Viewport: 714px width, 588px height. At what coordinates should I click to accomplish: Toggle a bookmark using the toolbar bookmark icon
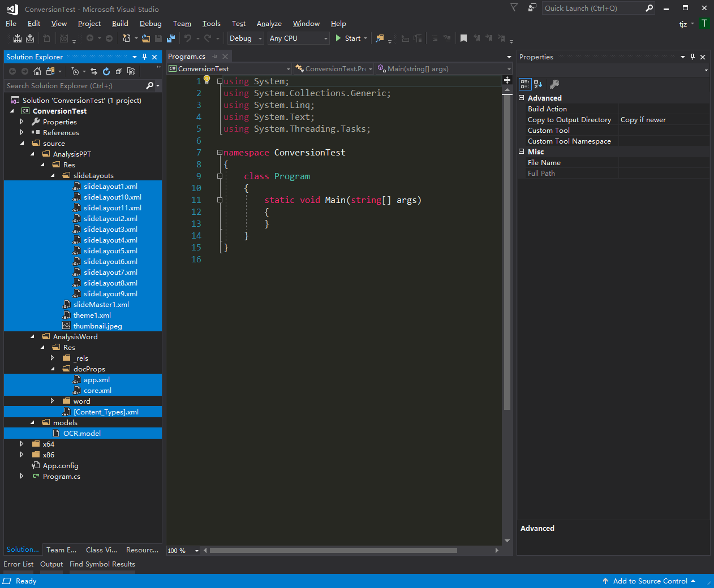tap(463, 38)
